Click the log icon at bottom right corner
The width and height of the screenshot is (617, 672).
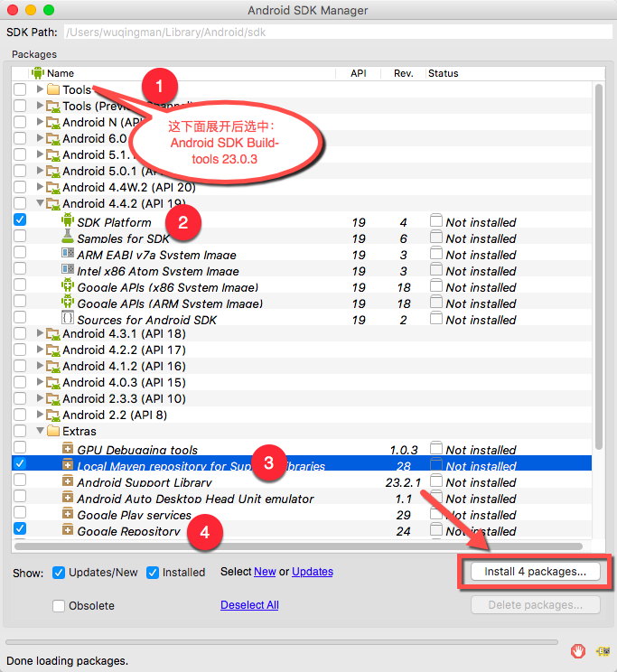603,651
